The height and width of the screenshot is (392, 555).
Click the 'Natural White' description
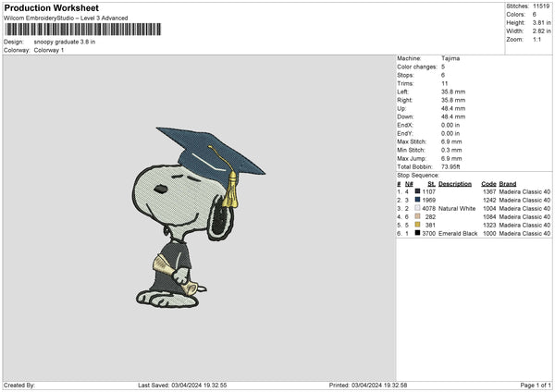click(457, 209)
